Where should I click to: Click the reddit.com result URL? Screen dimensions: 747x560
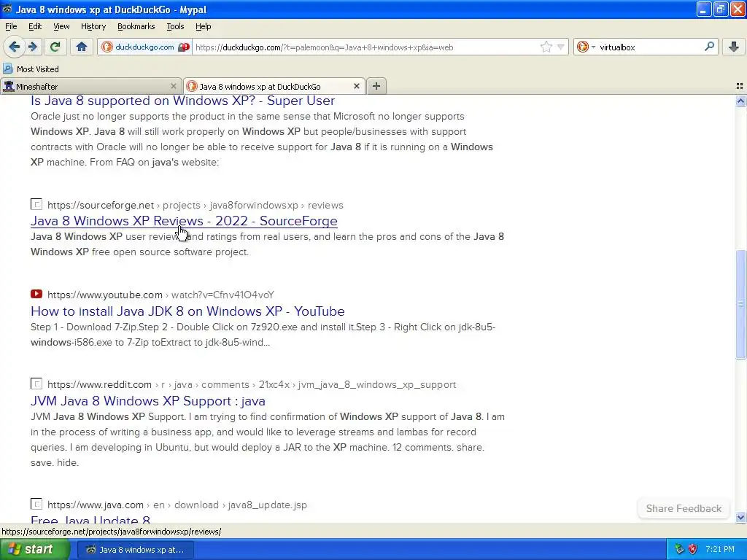pos(252,384)
